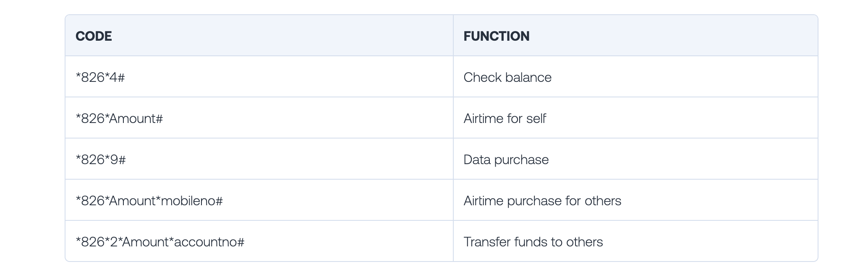Select the *826*Amount*mobileno# code
868x272 pixels.
tap(149, 201)
